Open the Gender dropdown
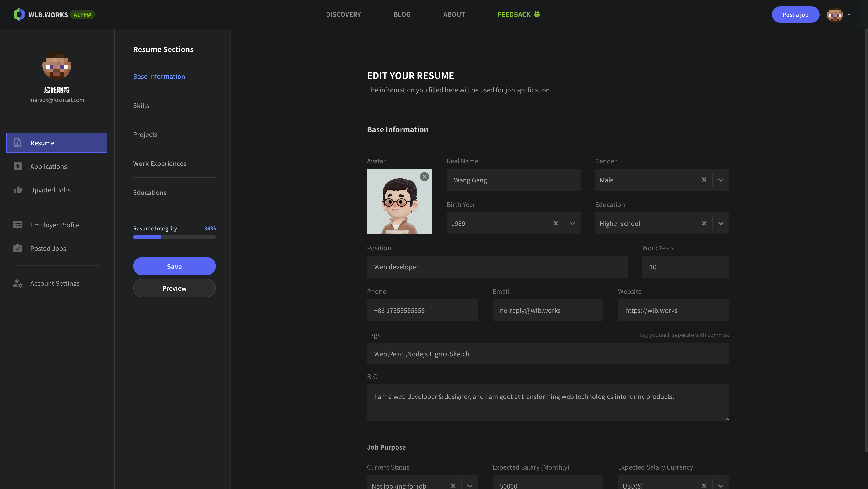The width and height of the screenshot is (868, 489). [x=721, y=180]
